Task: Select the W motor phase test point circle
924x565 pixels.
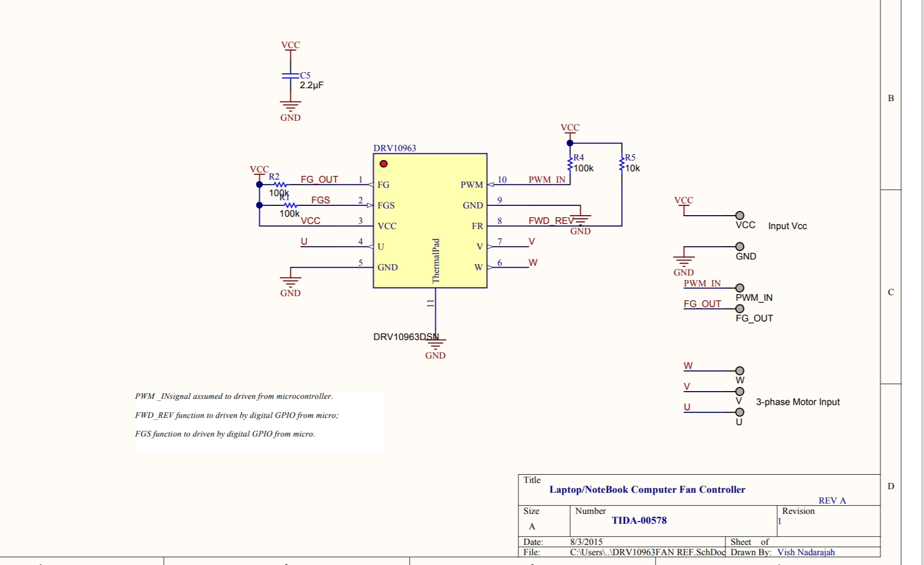Action: [x=739, y=371]
